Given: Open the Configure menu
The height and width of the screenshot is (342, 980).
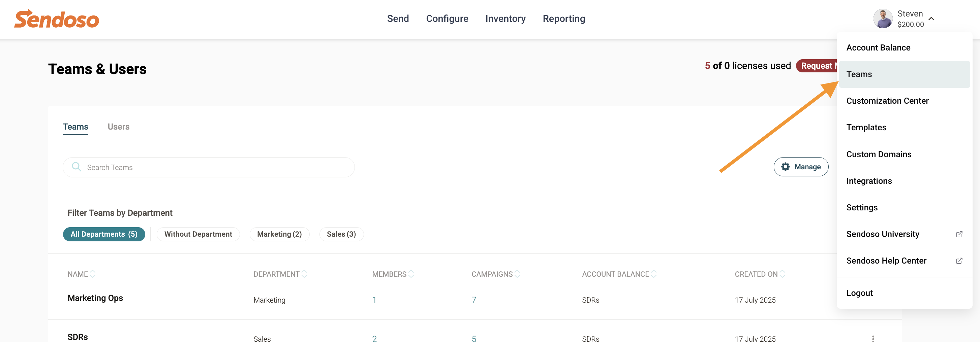Looking at the screenshot, I should pyautogui.click(x=447, y=19).
